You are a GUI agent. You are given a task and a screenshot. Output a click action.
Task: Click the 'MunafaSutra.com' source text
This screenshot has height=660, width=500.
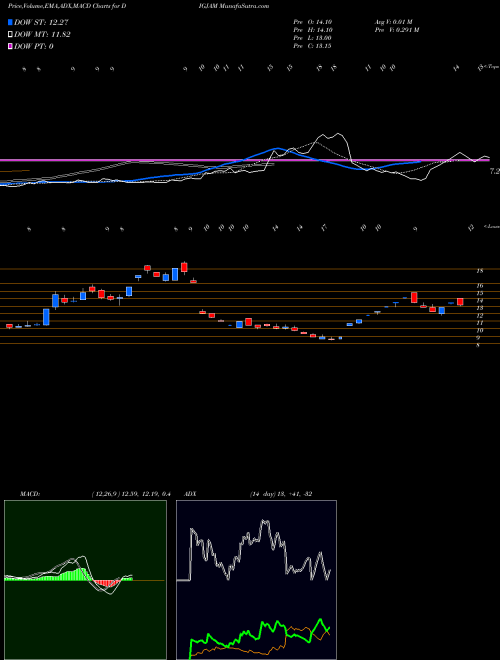[x=245, y=6]
